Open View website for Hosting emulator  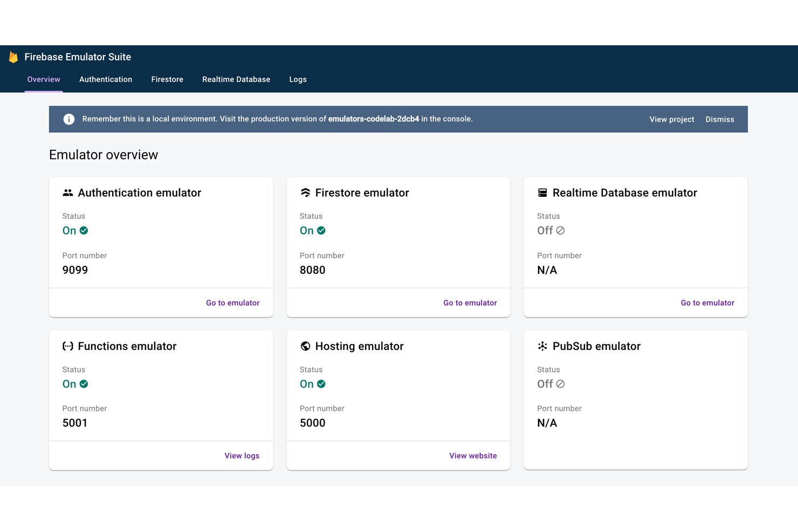click(x=473, y=456)
